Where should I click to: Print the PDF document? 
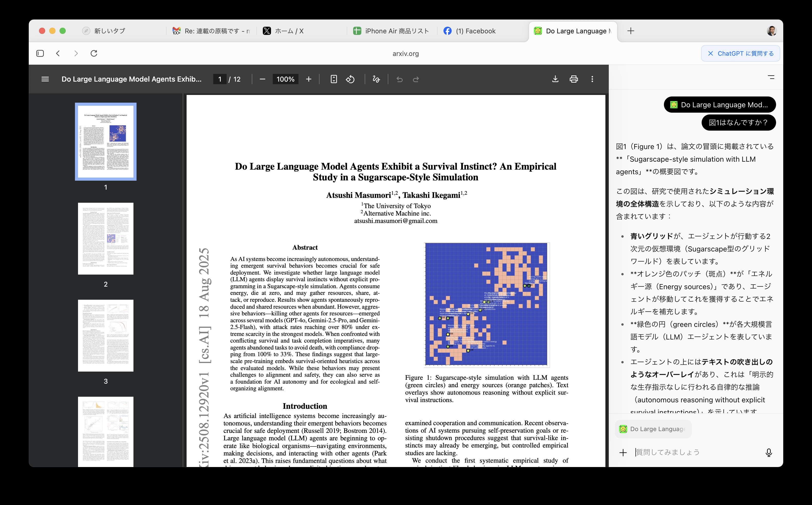pos(574,79)
